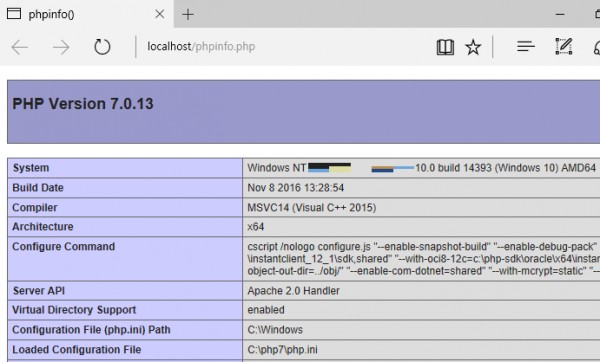This screenshot has height=362, width=600.
Task: Click Configuration File (php.ini) Path label
Action: click(91, 329)
